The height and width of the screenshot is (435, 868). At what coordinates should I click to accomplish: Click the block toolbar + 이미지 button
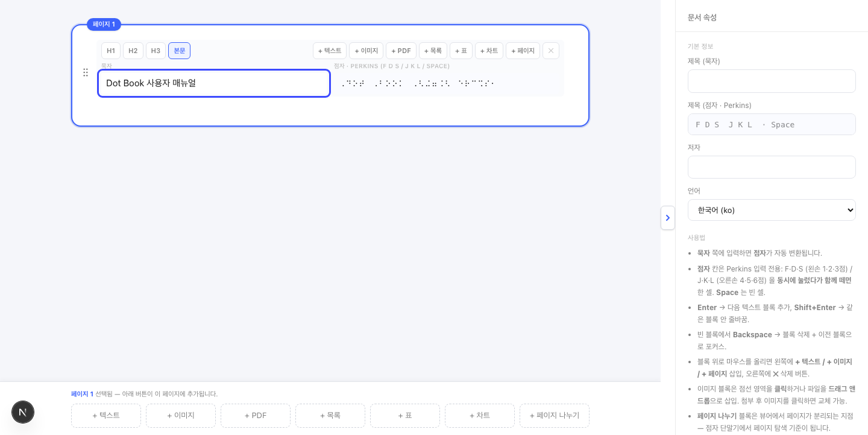pyautogui.click(x=366, y=51)
